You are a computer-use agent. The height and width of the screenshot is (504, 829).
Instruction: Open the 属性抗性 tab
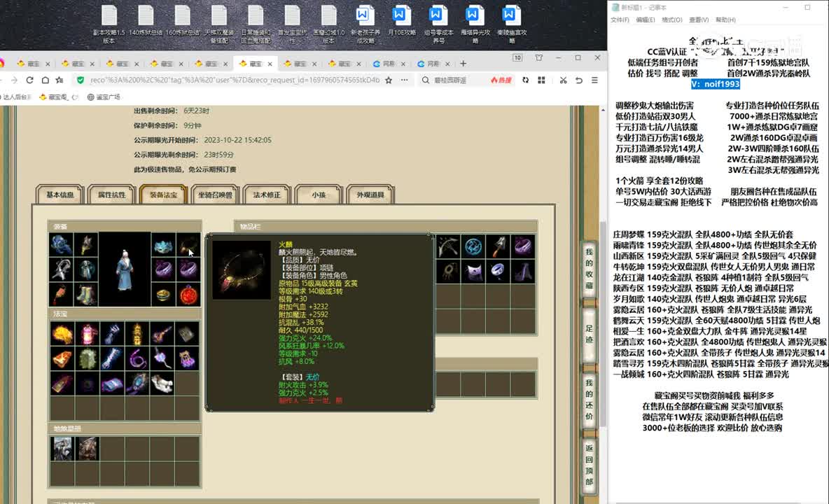pyautogui.click(x=111, y=195)
